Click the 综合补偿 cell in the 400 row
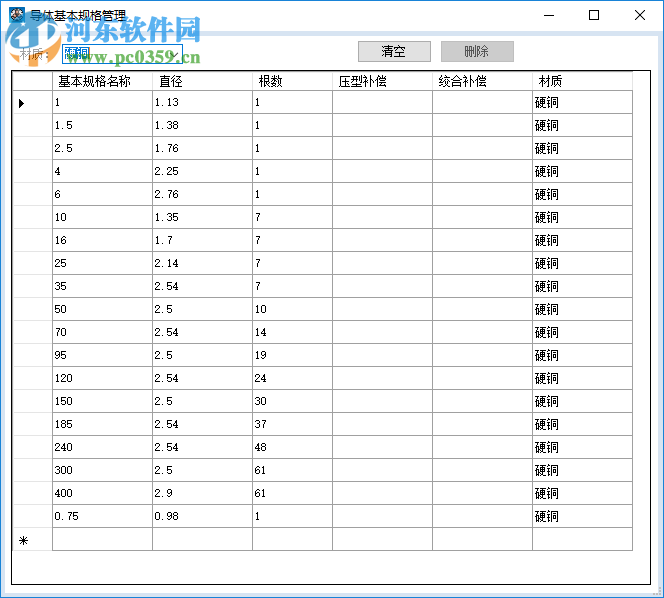 [x=482, y=493]
